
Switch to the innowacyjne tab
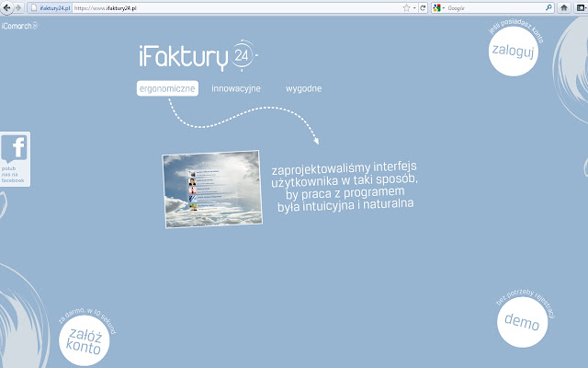(x=236, y=88)
